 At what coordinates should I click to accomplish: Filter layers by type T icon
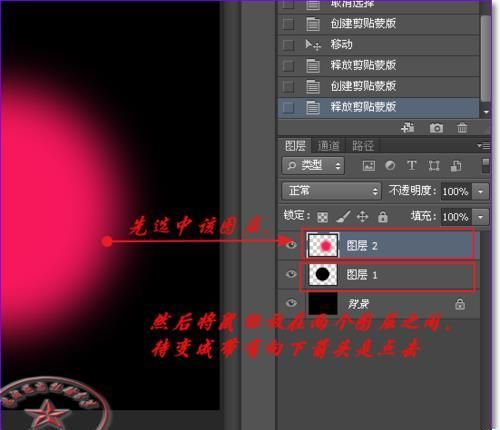pos(412,165)
